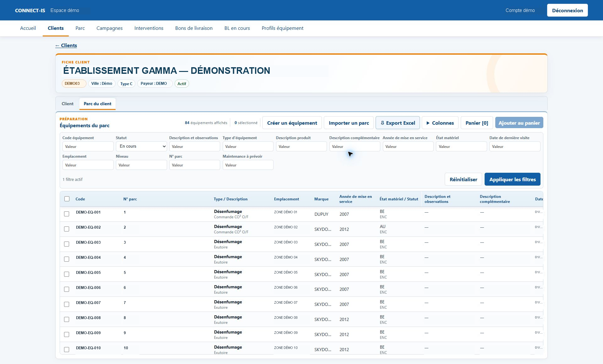The image size is (603, 364).
Task: Navigate to Interventions
Action: (149, 28)
